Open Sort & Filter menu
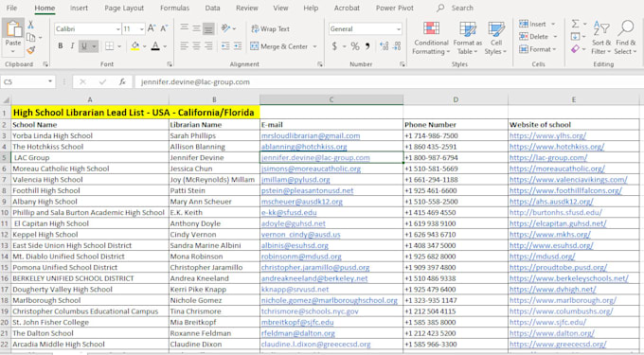 [601, 38]
